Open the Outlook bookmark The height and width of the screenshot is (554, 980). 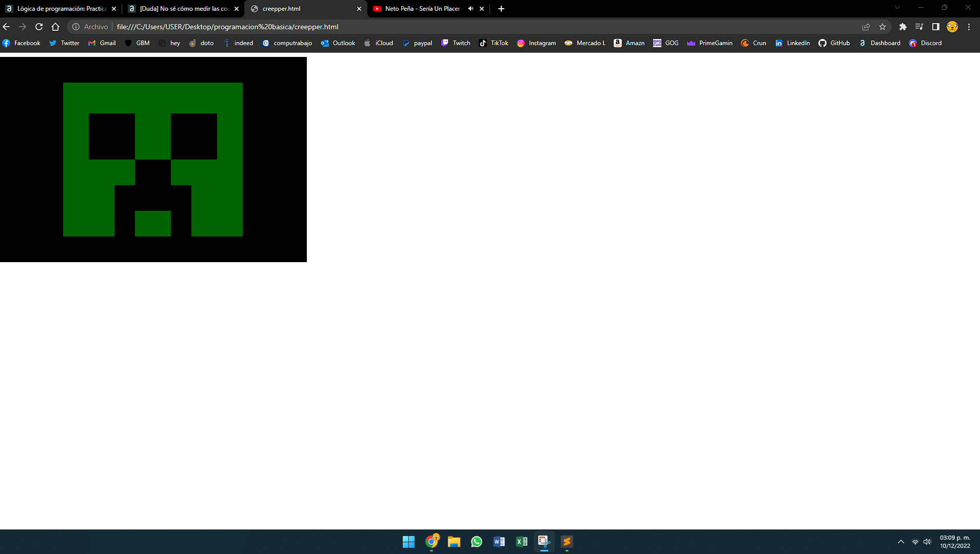(338, 43)
